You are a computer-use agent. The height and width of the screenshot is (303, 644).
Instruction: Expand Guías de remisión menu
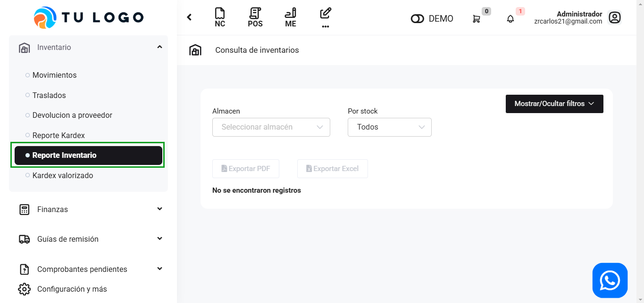tap(88, 239)
